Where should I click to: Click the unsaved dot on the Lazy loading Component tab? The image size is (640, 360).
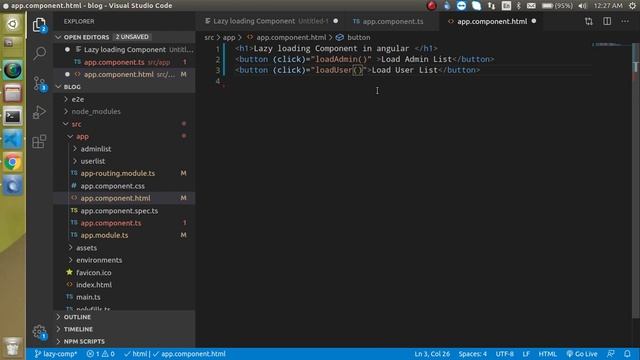pos(336,21)
